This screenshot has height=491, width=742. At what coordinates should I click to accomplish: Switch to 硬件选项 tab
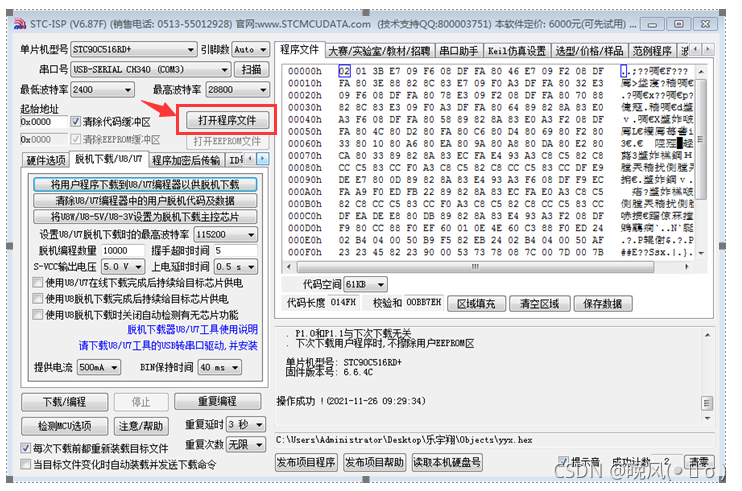pyautogui.click(x=46, y=160)
